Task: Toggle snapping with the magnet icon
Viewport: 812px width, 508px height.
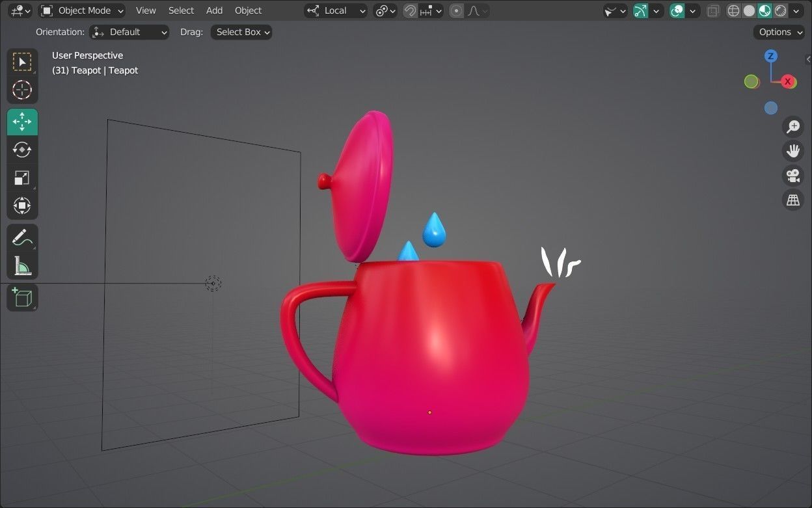Action: [x=410, y=10]
